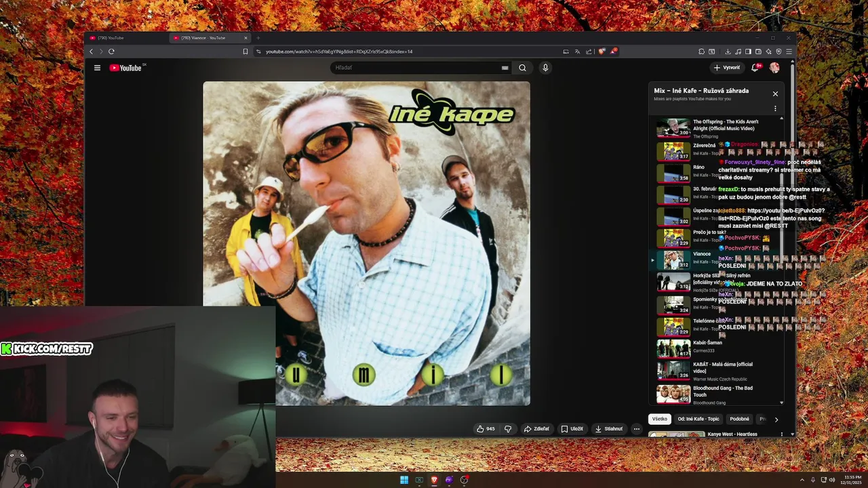Open the YouTube hamburger guide menu
Viewport: 868px width, 488px height.
click(x=97, y=68)
